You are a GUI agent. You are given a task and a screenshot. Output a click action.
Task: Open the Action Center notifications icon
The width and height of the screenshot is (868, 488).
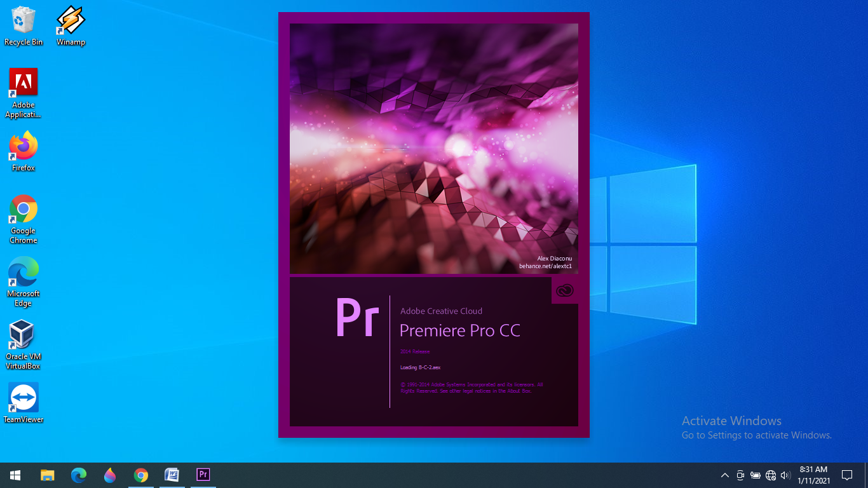[846, 475]
